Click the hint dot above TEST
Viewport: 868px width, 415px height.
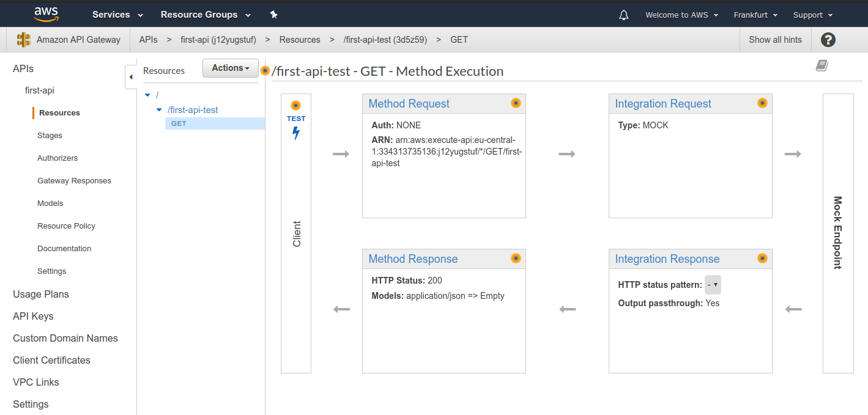pos(296,105)
